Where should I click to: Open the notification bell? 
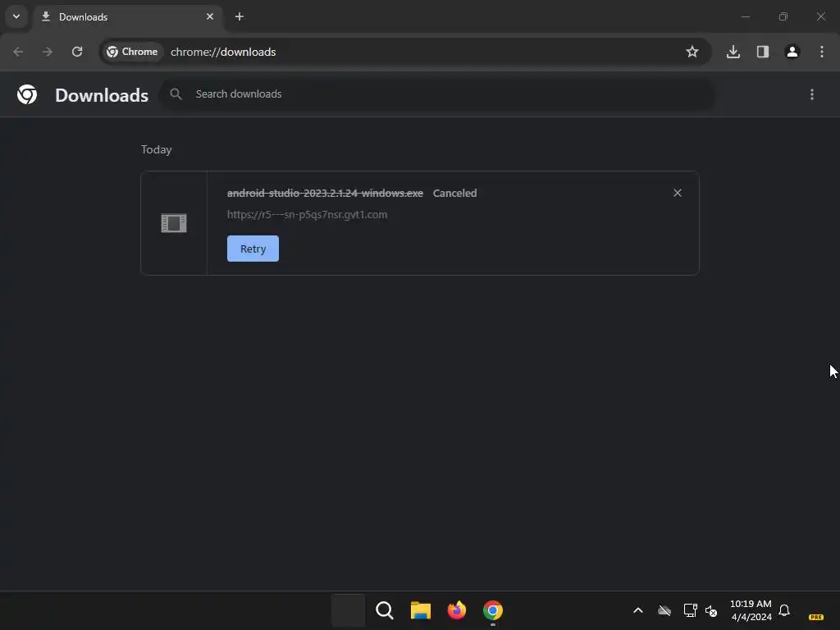click(x=784, y=610)
